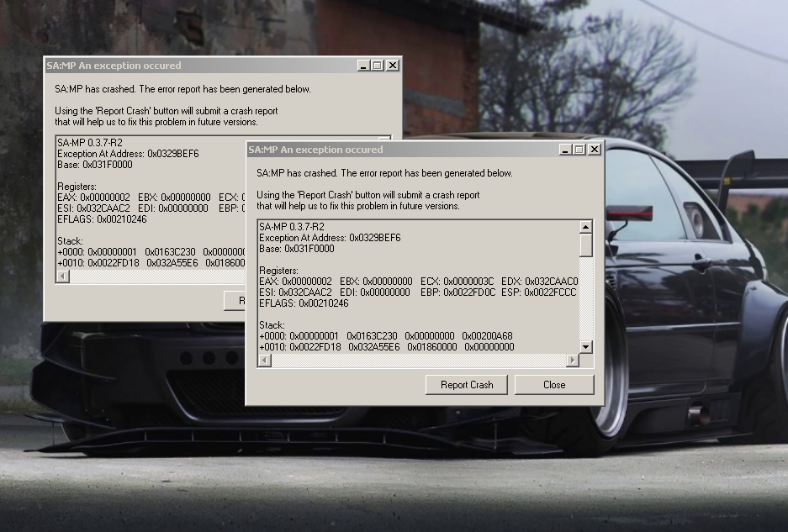Click scroll right arrow in front crash report
788x532 pixels.
pos(573,361)
